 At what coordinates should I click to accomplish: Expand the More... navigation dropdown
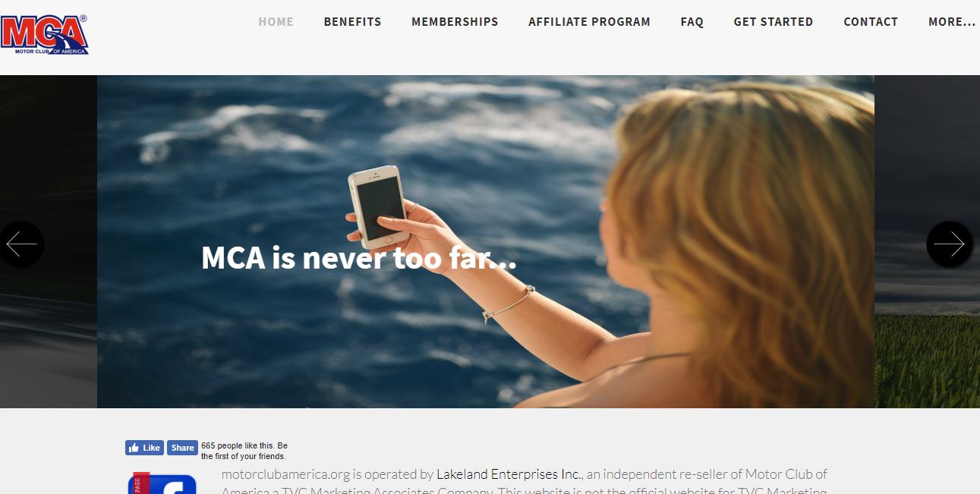pos(952,22)
